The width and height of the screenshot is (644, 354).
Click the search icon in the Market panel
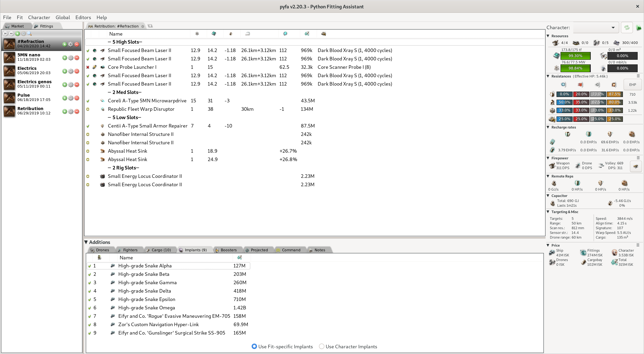click(x=30, y=33)
